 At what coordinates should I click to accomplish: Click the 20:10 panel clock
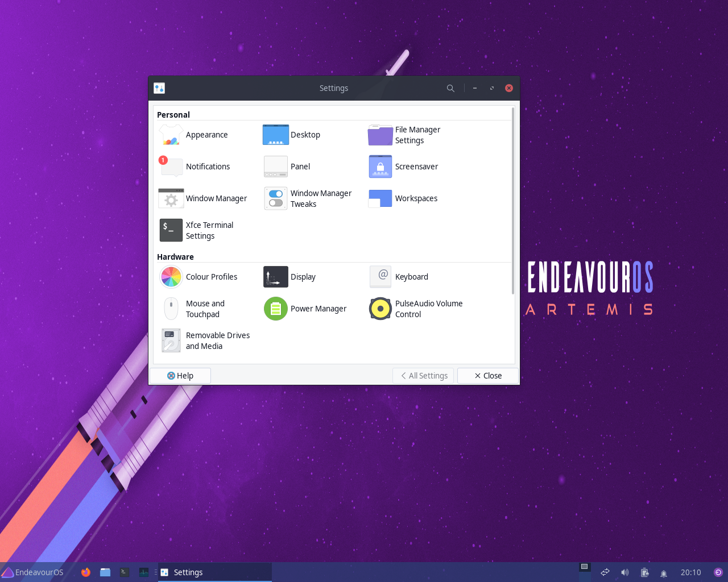coord(691,572)
